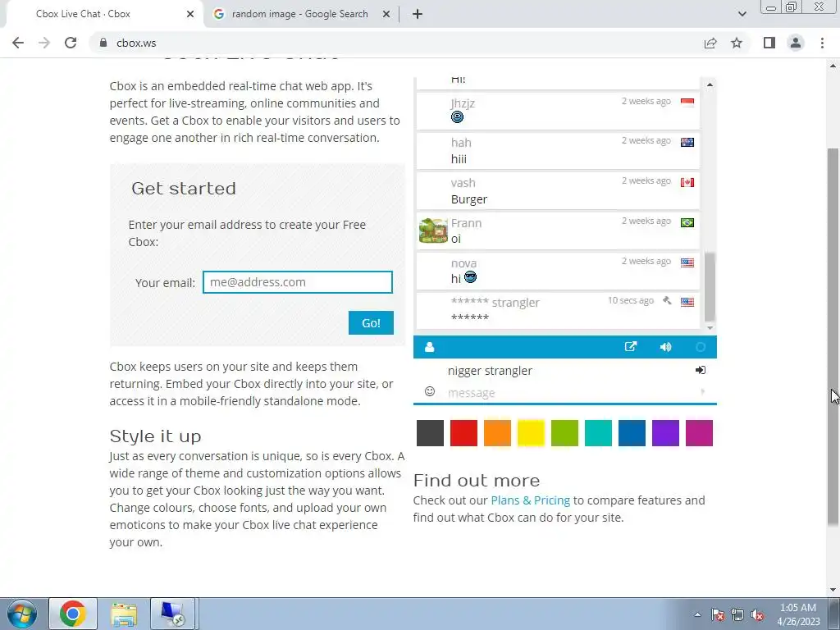Click the Canada flag on vash's message
Viewport: 840px width, 630px height.
click(x=687, y=182)
